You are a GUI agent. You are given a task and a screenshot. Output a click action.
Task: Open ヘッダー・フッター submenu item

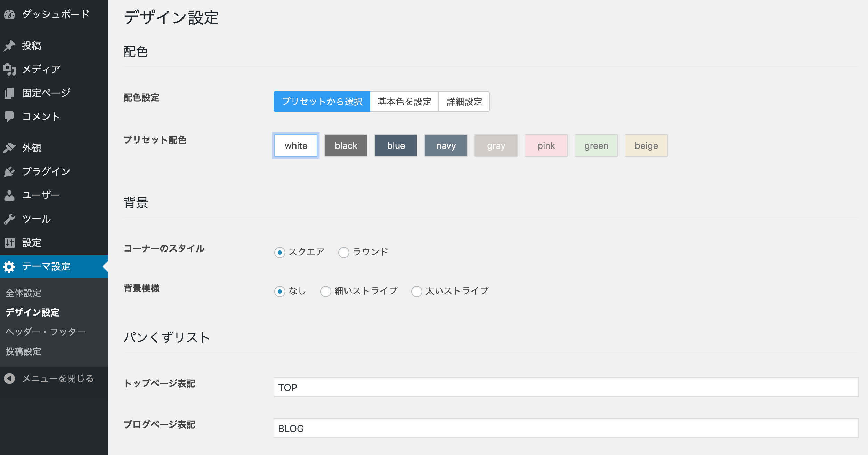point(46,332)
